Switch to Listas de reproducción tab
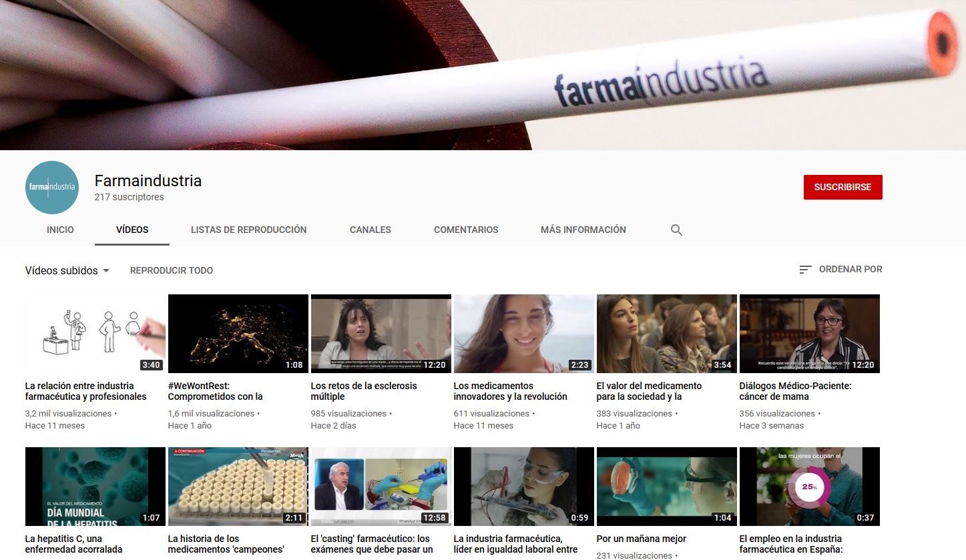Screen dimensions: 966x560 point(249,230)
